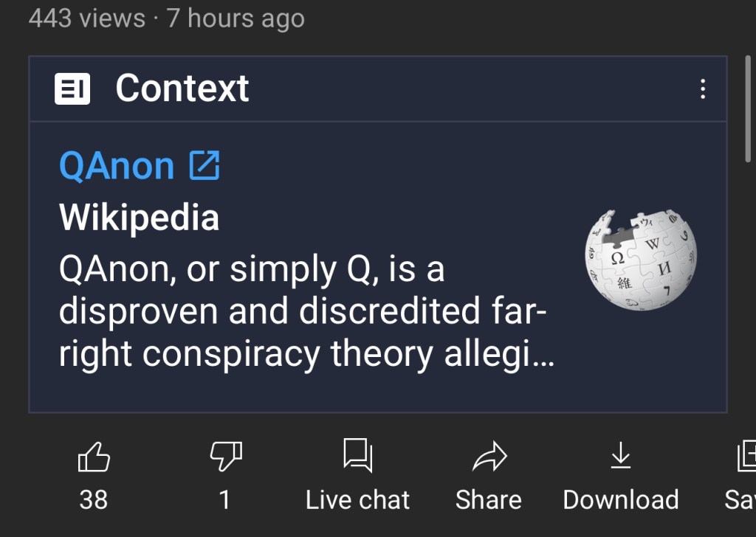756x537 pixels.
Task: Click the Share label
Action: 489,500
